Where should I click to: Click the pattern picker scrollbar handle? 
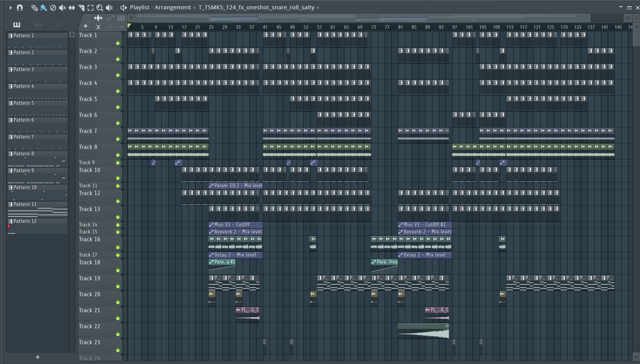[72, 35]
